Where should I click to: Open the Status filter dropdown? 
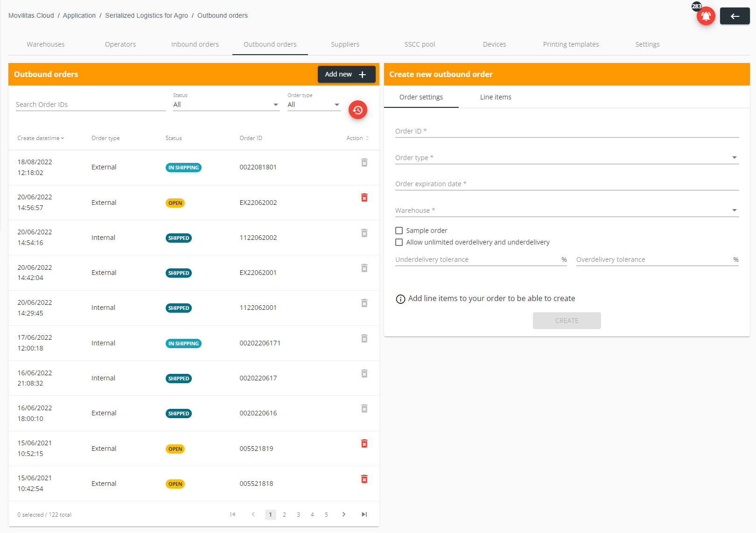(x=226, y=105)
